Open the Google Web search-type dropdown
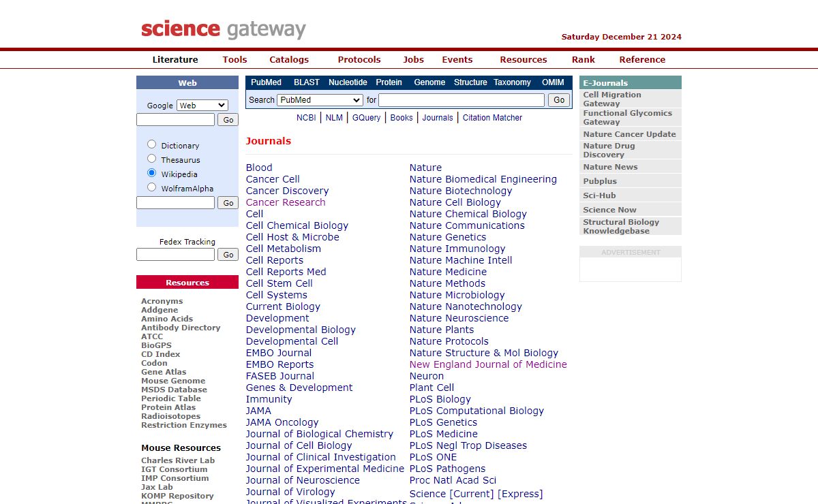 point(202,105)
